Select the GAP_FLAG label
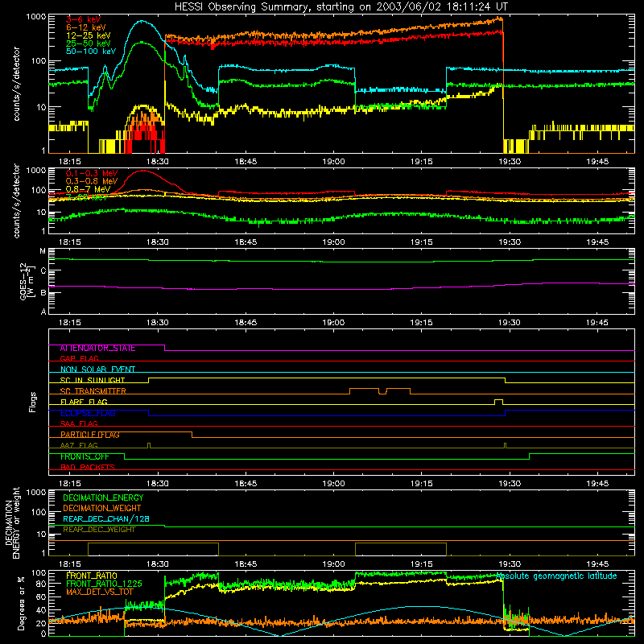The width and height of the screenshot is (644, 644). (79, 358)
